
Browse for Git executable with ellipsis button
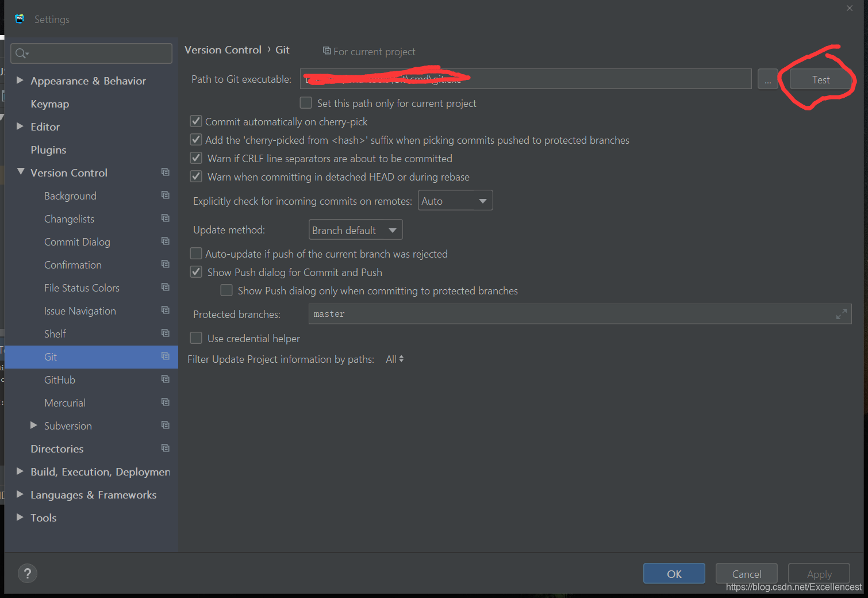[767, 79]
